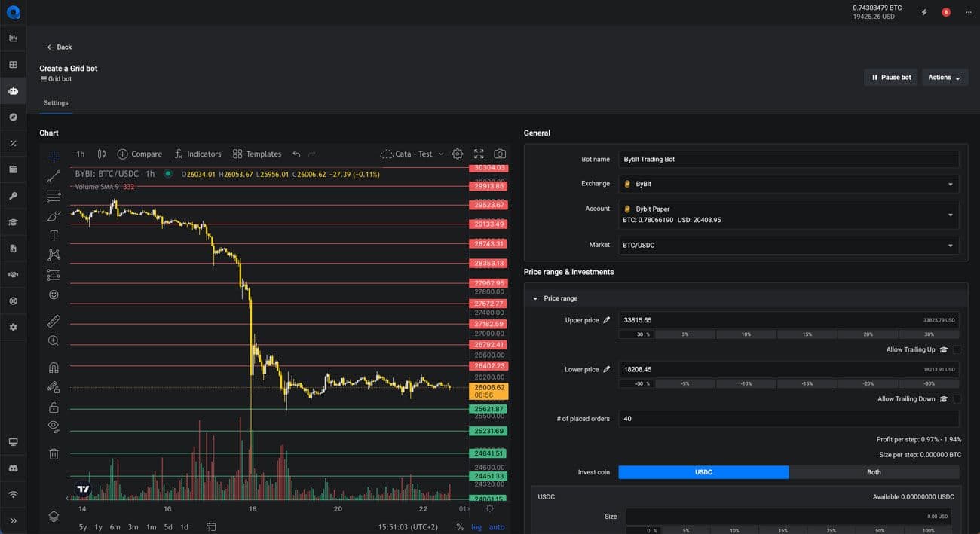Select Both as invest coin
The width and height of the screenshot is (980, 534).
click(874, 472)
